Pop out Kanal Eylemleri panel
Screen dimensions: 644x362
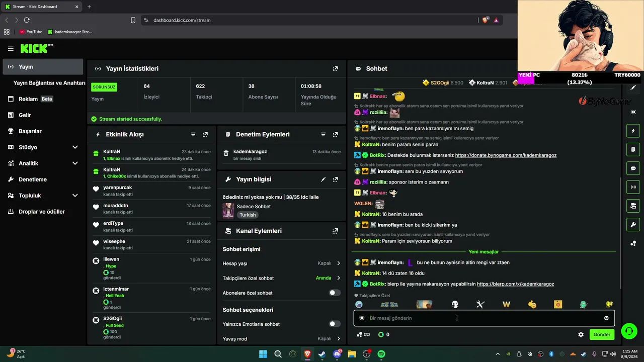click(x=336, y=231)
